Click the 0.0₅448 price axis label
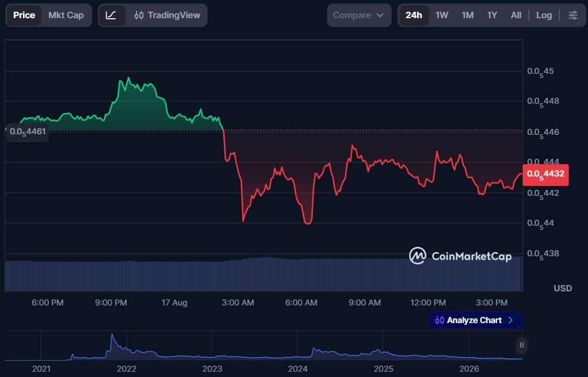Viewport: 588px width, 377px height. point(543,102)
